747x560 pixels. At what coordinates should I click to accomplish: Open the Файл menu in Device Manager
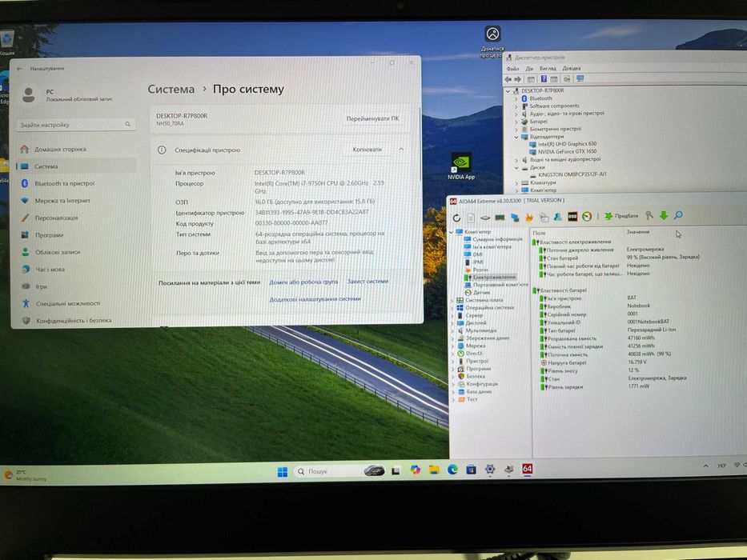click(513, 69)
